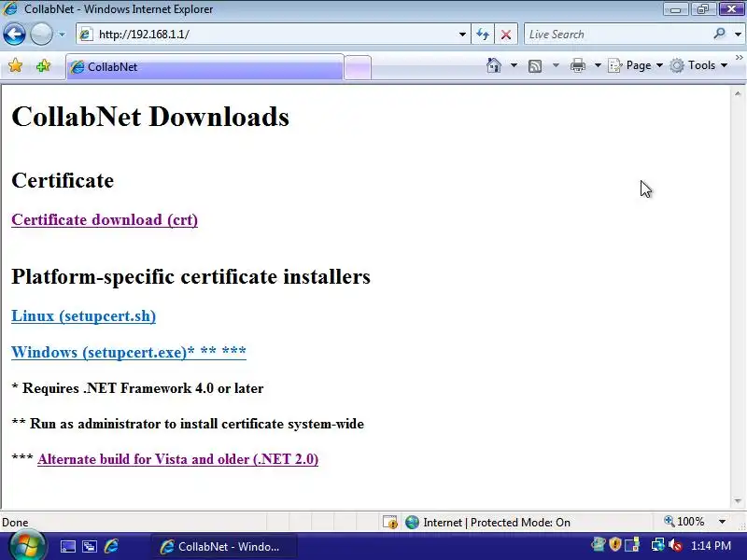747x560 pixels.
Task: Expand the address bar history dropdown
Action: pos(462,35)
